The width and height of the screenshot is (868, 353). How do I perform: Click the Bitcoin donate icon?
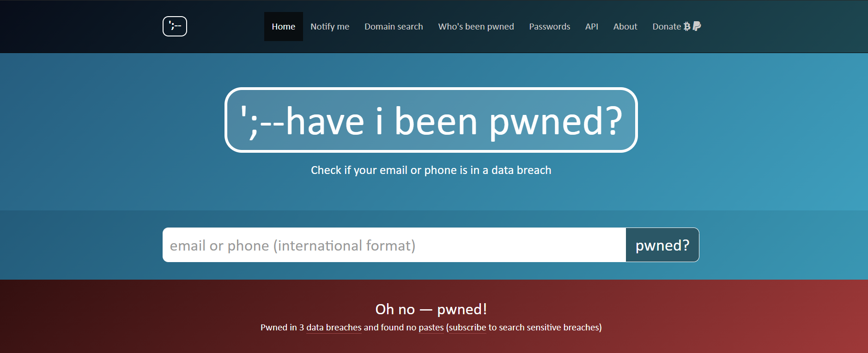(x=687, y=26)
